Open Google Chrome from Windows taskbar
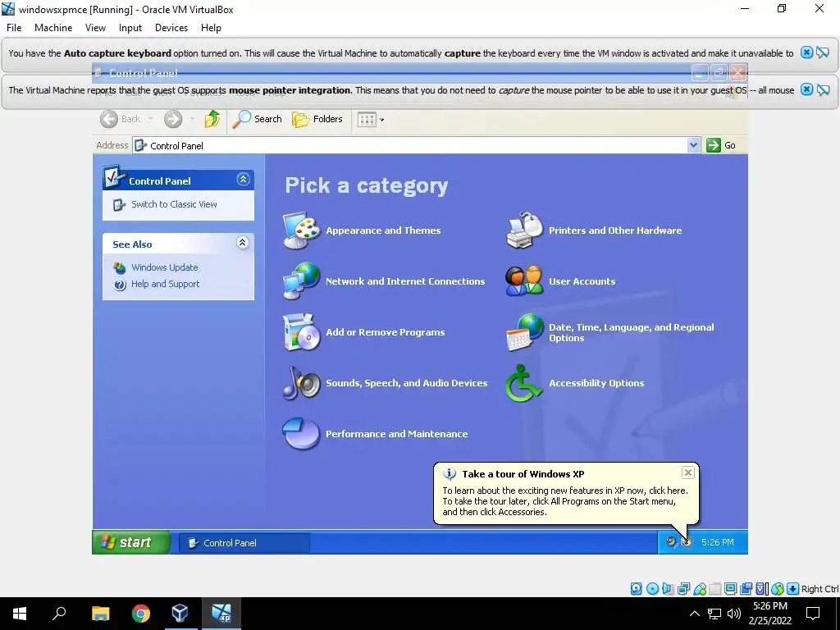Screen dimensions: 840x630 pos(141,614)
